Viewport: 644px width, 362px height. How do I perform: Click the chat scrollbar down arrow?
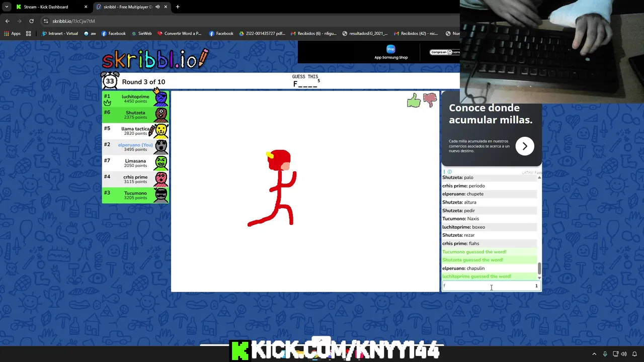pos(539,278)
